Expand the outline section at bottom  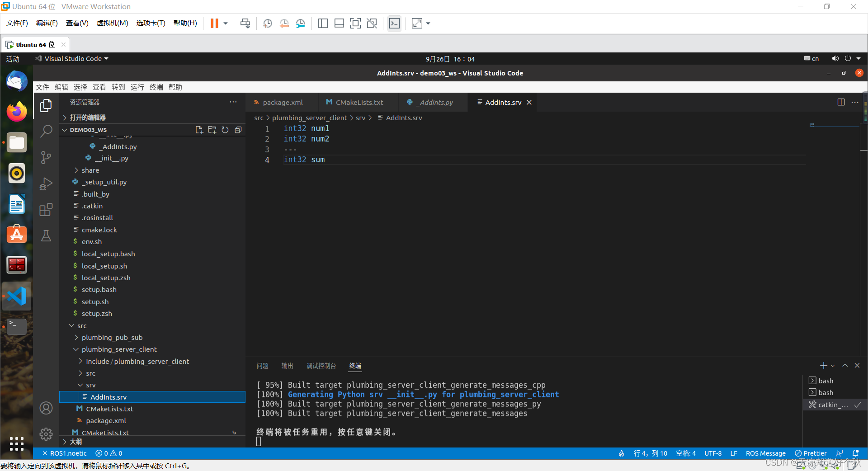point(76,442)
